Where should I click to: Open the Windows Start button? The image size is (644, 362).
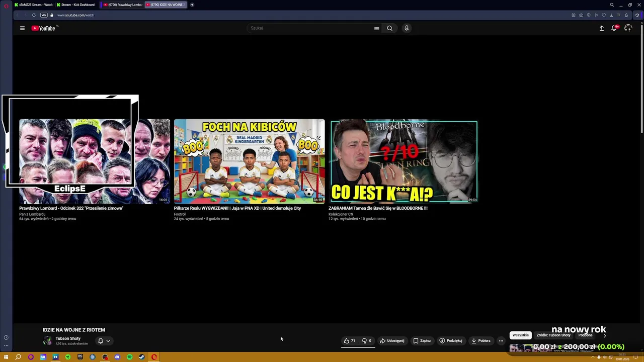click(6, 357)
